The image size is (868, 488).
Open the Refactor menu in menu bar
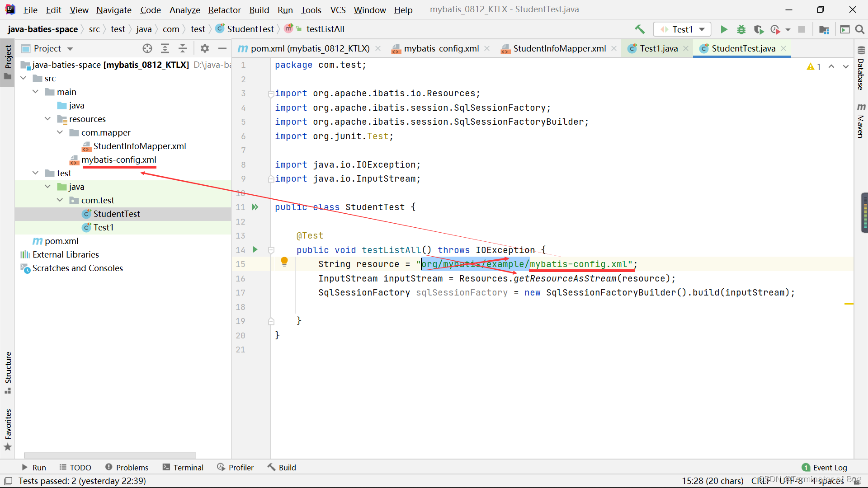tap(224, 9)
